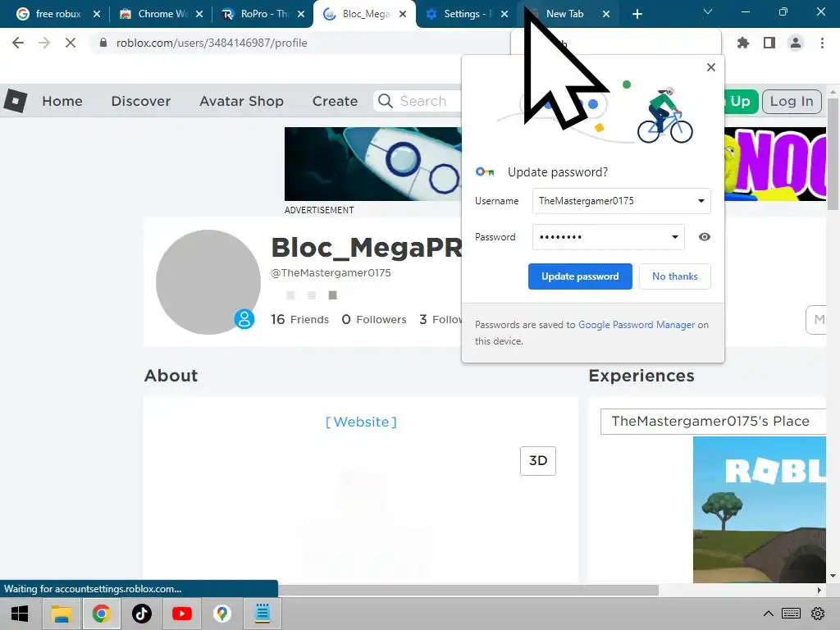Open the extensions puzzle icon
This screenshot has height=630, width=840.
(x=743, y=43)
